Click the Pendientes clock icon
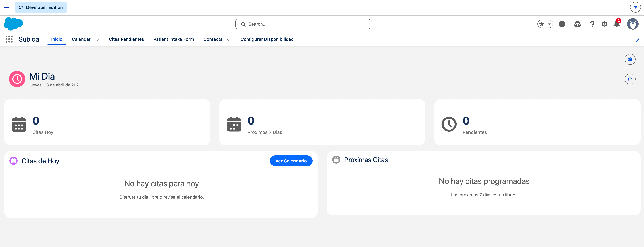The height and width of the screenshot is (247, 644). (449, 124)
